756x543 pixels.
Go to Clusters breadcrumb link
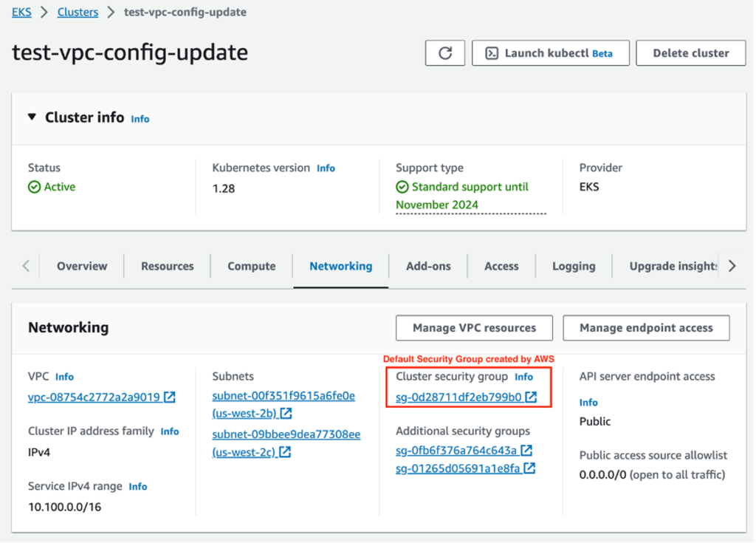(x=78, y=12)
